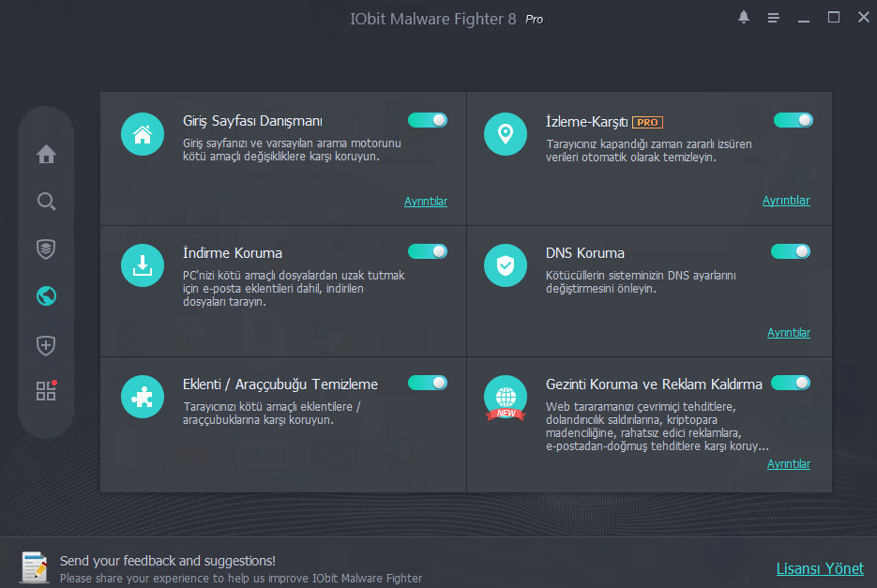This screenshot has width=877, height=588.
Task: Click the house icon for Giriş Sayfası Danışmanı
Action: (143, 134)
